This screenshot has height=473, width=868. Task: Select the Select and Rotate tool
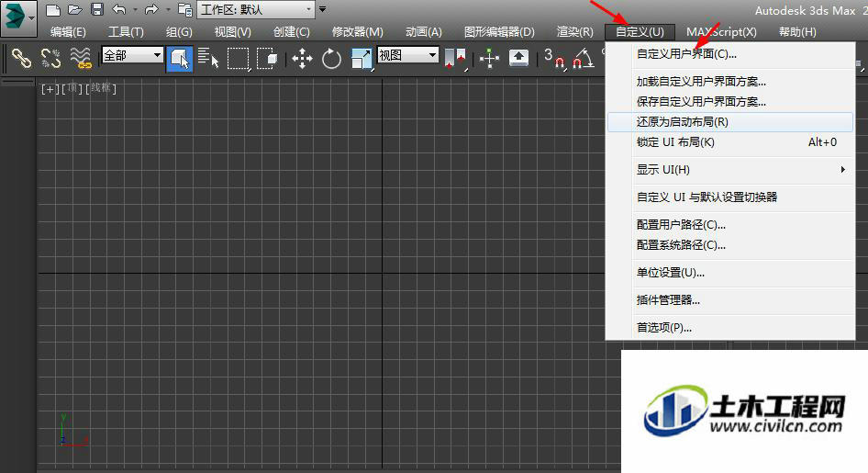[x=331, y=58]
